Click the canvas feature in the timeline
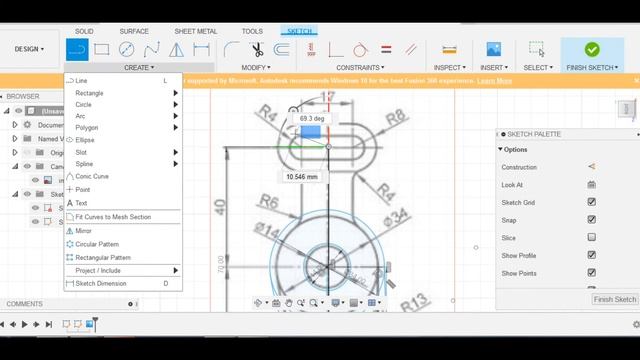The width and height of the screenshot is (640, 360). click(89, 324)
